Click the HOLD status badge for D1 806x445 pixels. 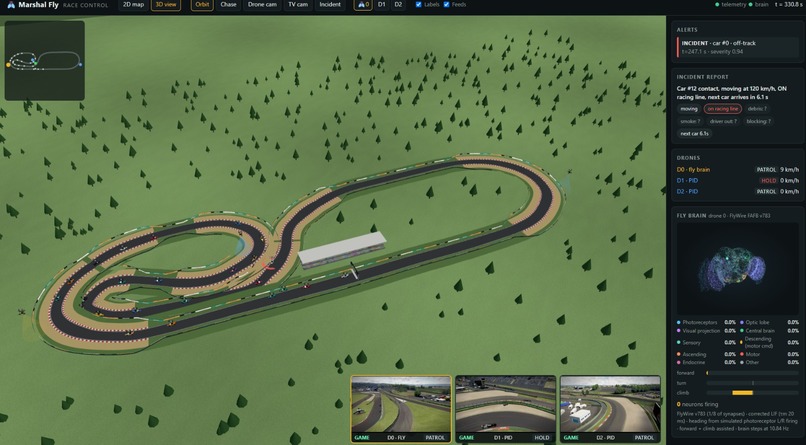tap(768, 180)
